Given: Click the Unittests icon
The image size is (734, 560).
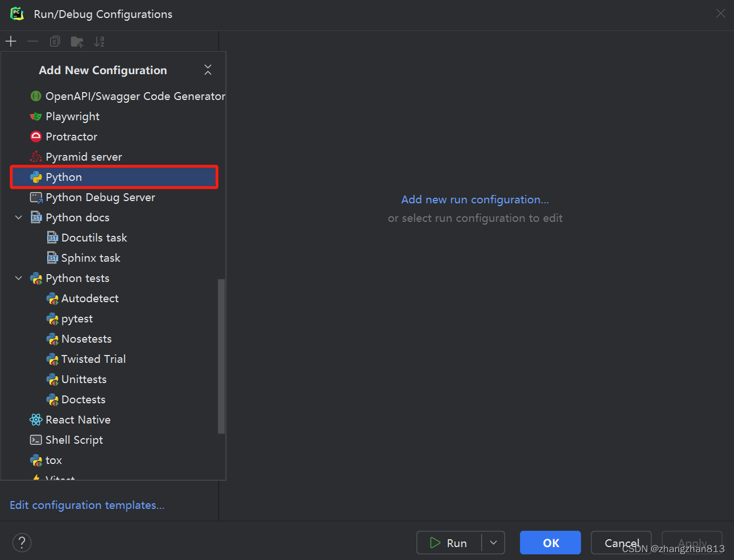Looking at the screenshot, I should click(52, 379).
